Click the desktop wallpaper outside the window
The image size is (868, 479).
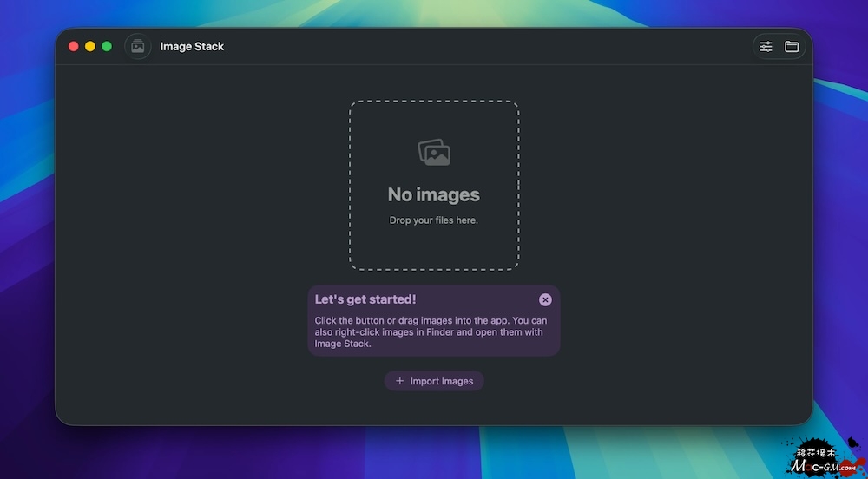coord(26,260)
